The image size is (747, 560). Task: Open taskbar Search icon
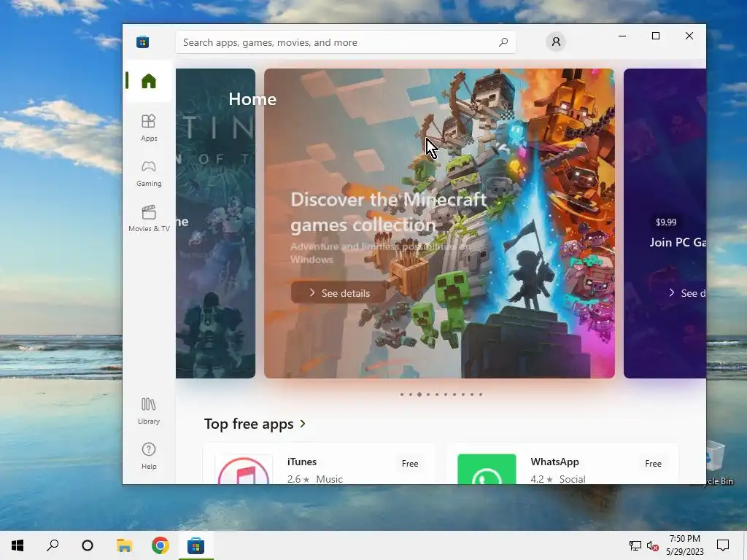(53, 545)
